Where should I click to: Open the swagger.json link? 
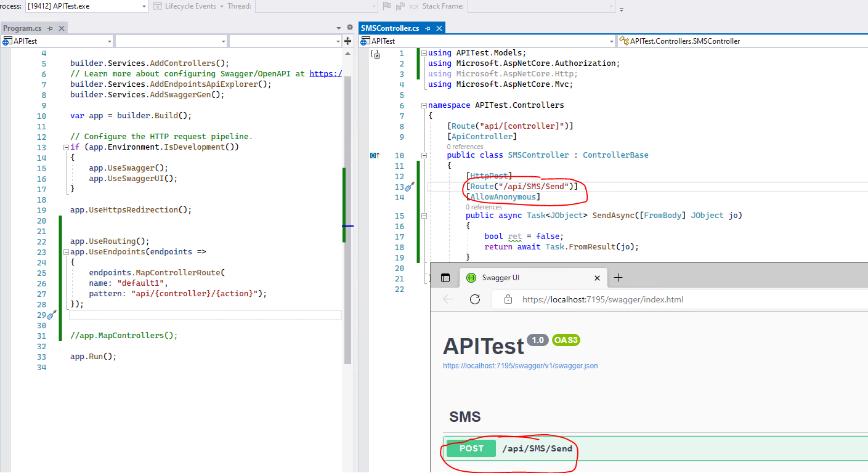(520, 366)
